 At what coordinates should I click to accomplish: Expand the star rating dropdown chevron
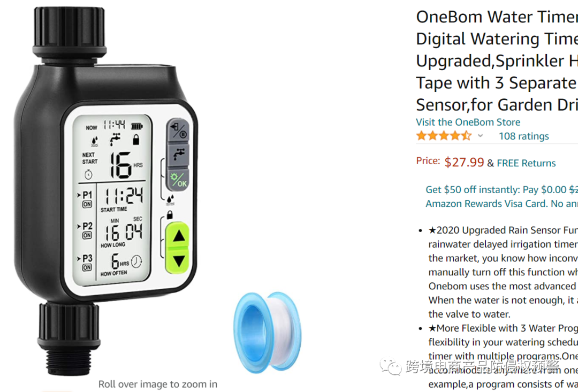pos(480,136)
